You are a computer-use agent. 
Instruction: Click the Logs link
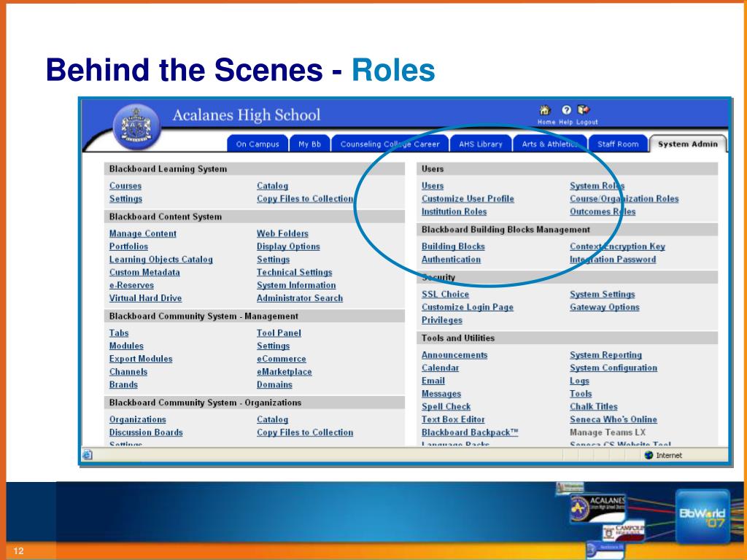coord(579,381)
